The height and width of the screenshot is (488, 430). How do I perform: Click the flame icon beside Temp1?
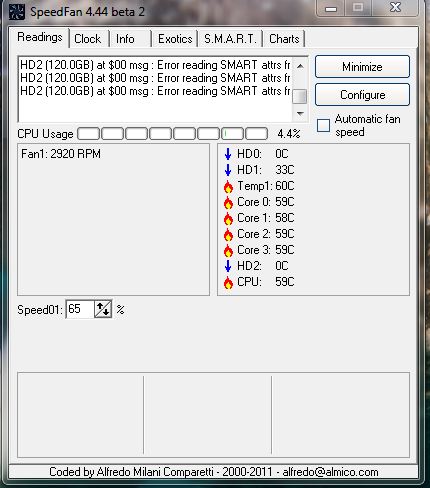tap(228, 187)
